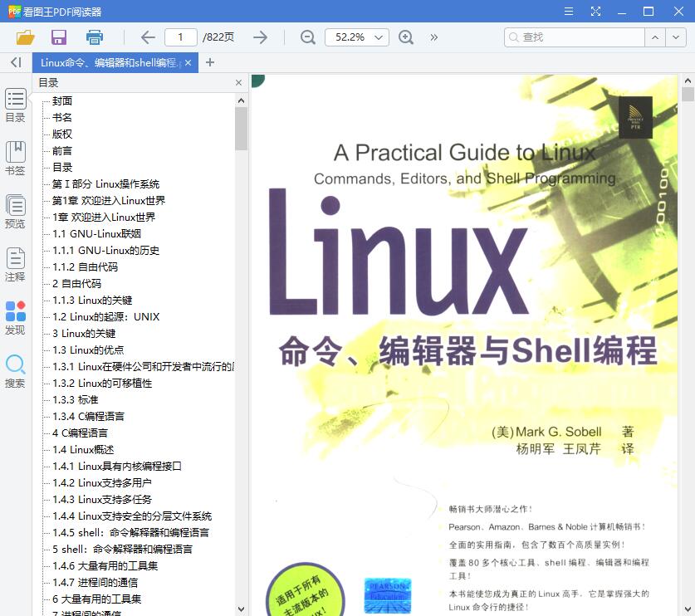Go to the previous page arrow
The height and width of the screenshot is (616, 695).
148,37
